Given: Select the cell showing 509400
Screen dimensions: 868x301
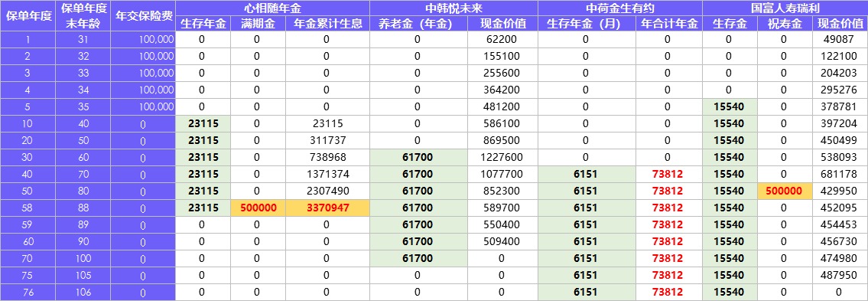Looking at the screenshot, I should [x=502, y=242].
